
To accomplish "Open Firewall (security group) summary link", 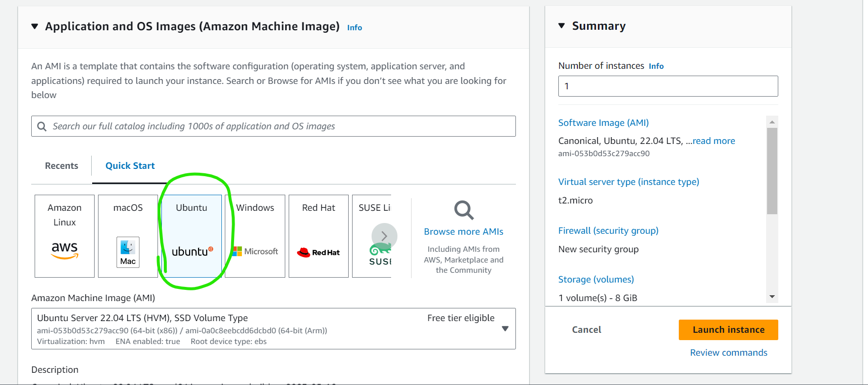I will tap(609, 231).
